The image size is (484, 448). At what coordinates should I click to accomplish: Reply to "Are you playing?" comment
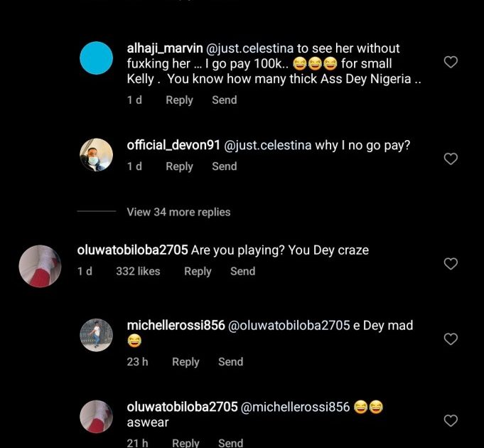(x=198, y=271)
